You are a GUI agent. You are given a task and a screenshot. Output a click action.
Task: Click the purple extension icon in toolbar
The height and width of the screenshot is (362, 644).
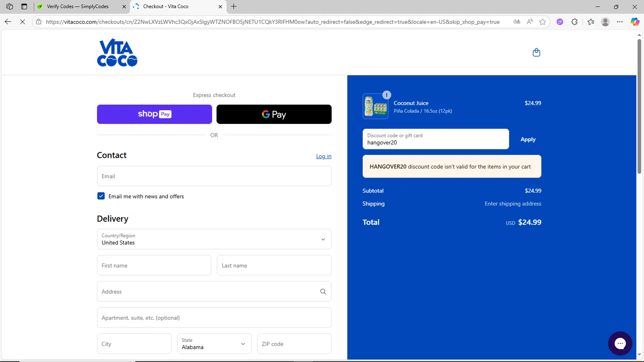click(560, 21)
